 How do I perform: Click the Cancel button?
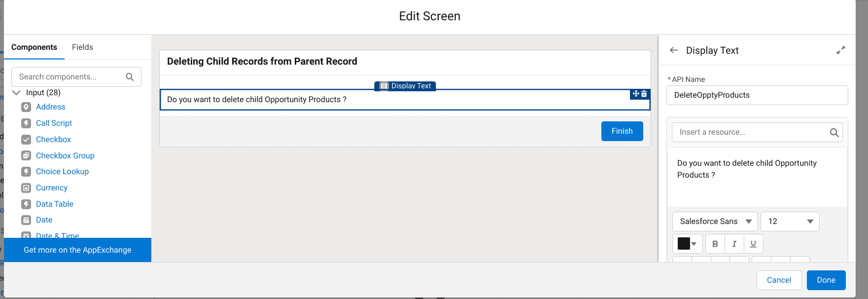point(779,280)
